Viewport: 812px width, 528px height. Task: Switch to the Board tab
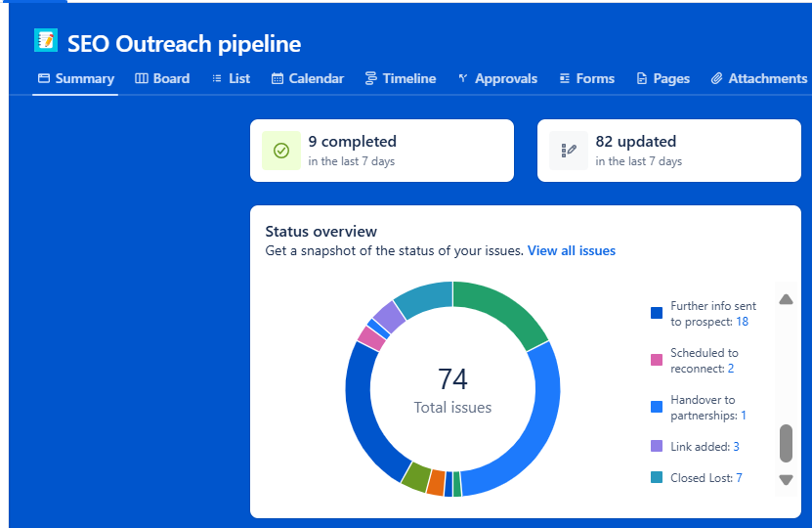click(x=162, y=79)
